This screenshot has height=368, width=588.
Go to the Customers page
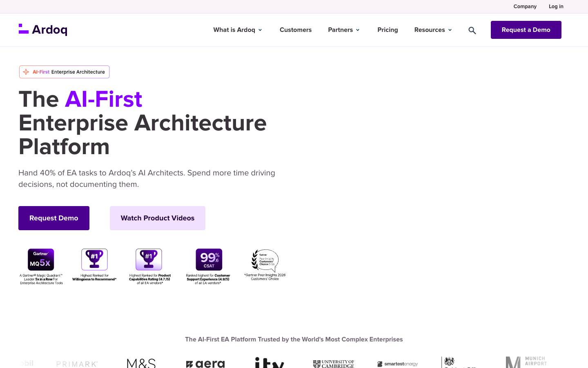pos(296,30)
